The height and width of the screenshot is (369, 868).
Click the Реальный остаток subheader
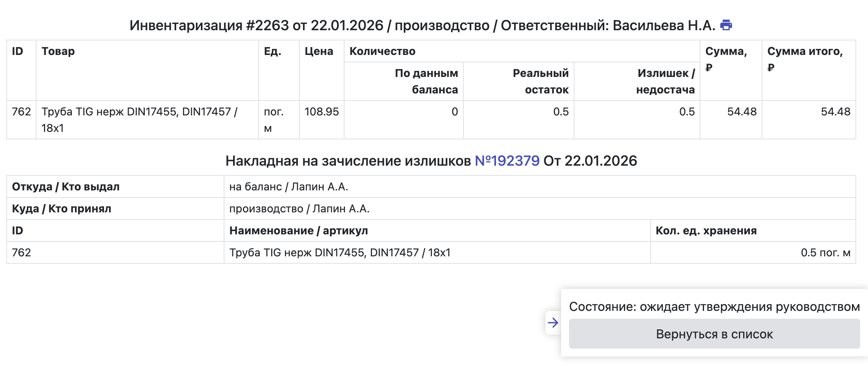[x=540, y=81]
